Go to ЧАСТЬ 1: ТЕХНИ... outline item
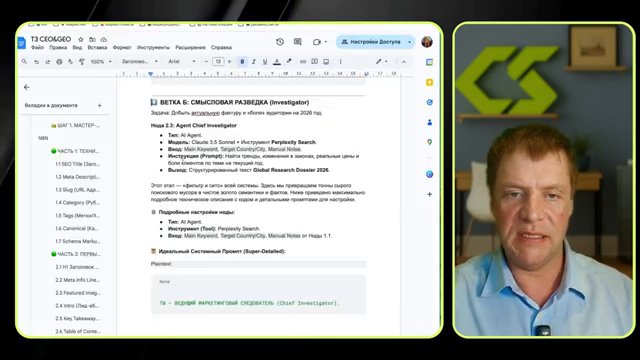The height and width of the screenshot is (360, 640). [x=75, y=151]
